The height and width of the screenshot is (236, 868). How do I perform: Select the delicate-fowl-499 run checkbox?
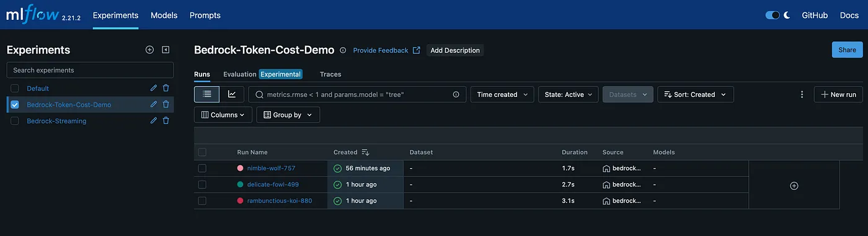(x=202, y=184)
